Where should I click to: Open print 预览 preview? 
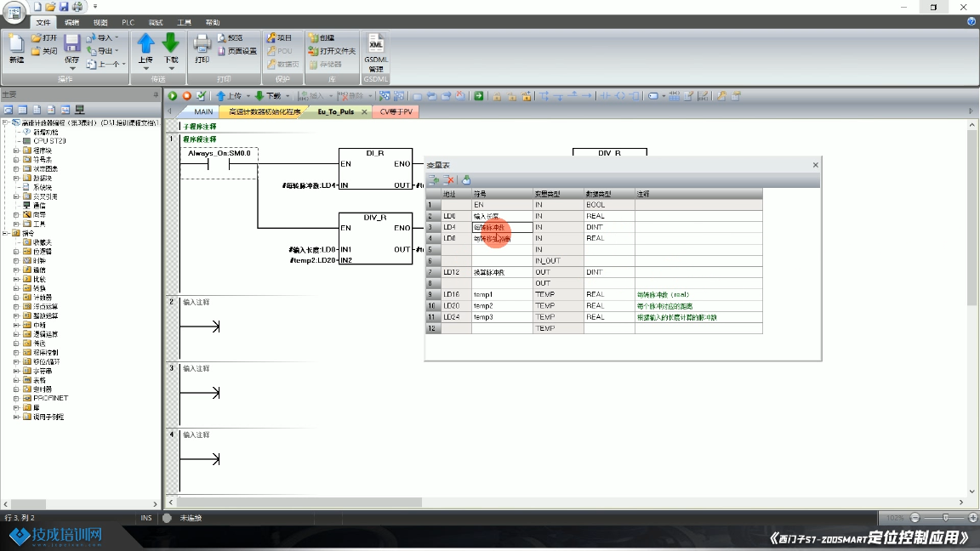click(230, 38)
